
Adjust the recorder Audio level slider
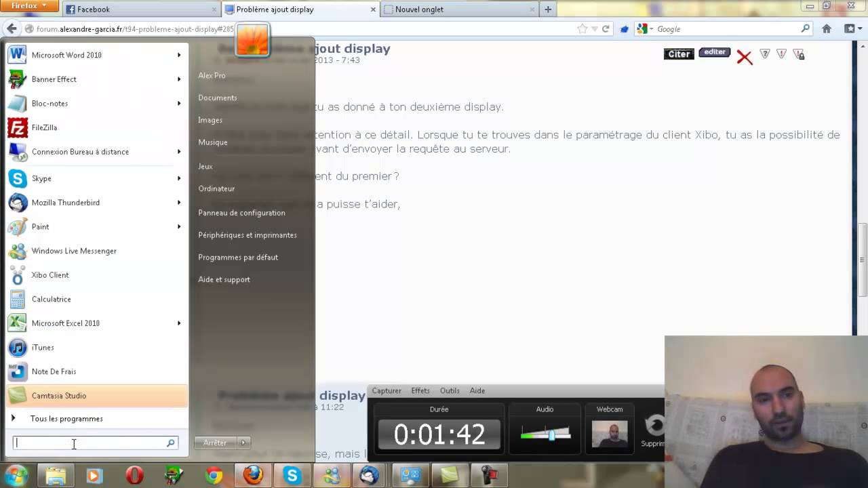(x=551, y=434)
